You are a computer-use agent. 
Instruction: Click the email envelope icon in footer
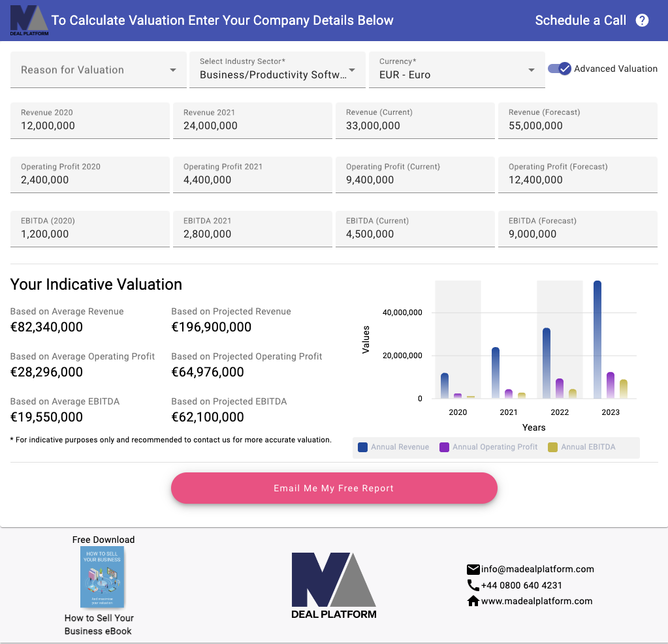tap(473, 569)
